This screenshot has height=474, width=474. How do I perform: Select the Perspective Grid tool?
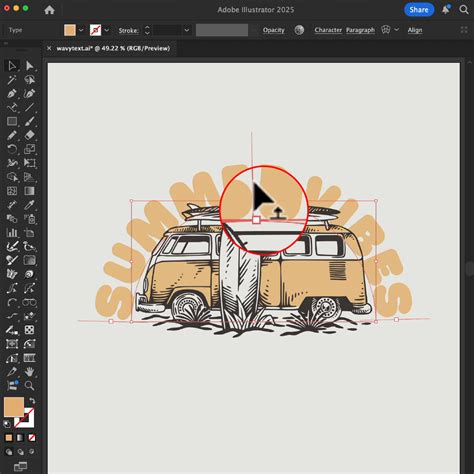pos(29,177)
